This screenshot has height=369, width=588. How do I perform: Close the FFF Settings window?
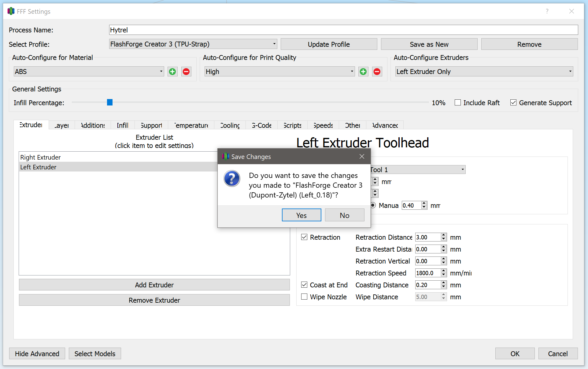click(x=571, y=11)
